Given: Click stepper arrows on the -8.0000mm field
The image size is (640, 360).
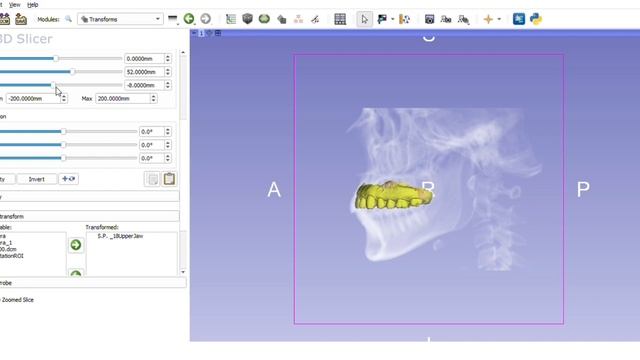Looking at the screenshot, I should [168, 85].
